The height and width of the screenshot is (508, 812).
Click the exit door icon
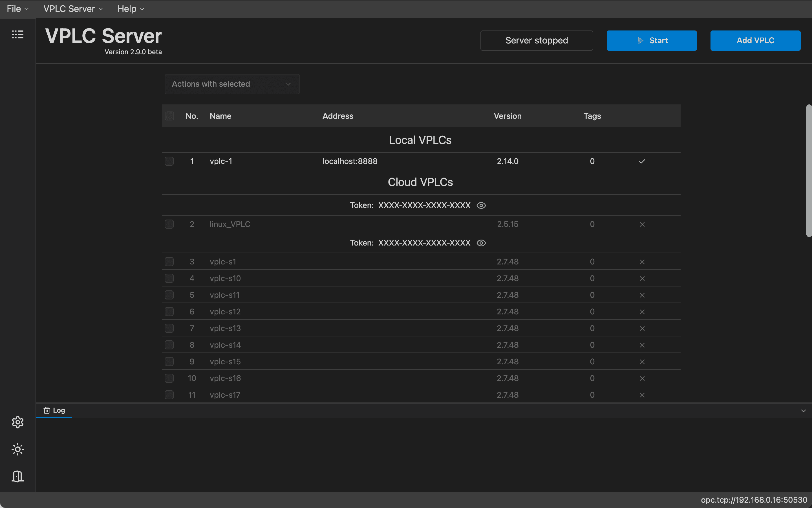(x=18, y=476)
